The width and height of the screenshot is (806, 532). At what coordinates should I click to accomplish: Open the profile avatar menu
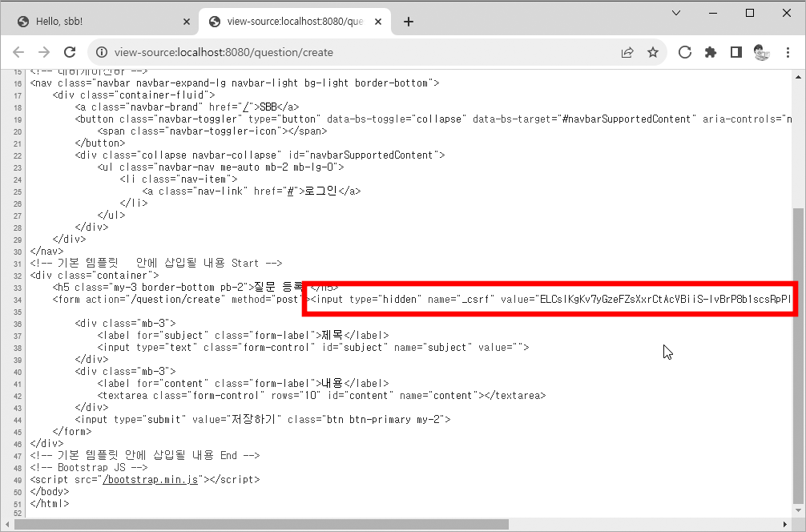pyautogui.click(x=761, y=52)
